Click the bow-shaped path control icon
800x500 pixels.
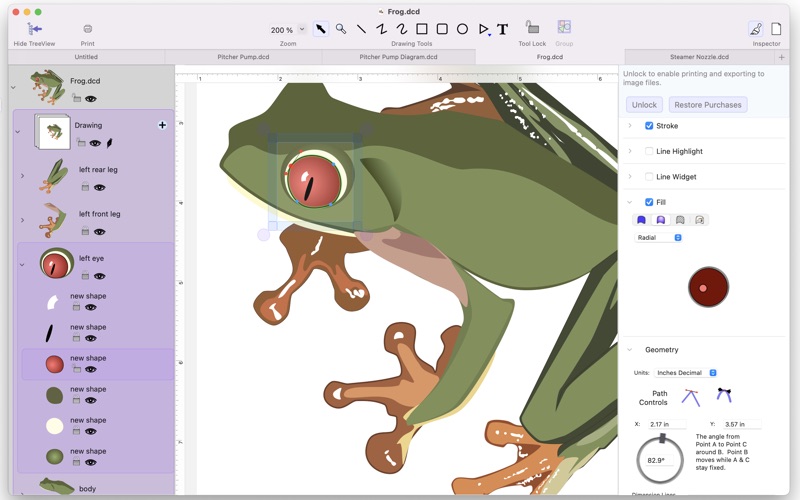[x=724, y=394]
